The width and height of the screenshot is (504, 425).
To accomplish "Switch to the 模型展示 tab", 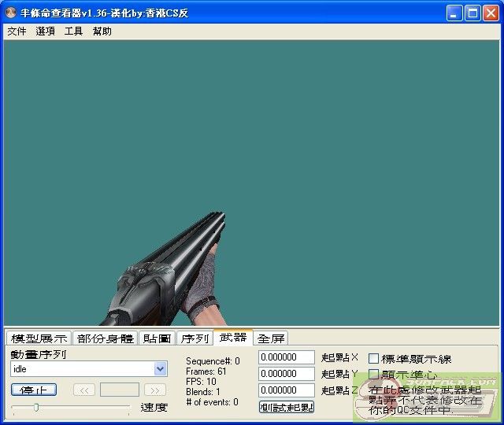I will tap(39, 338).
